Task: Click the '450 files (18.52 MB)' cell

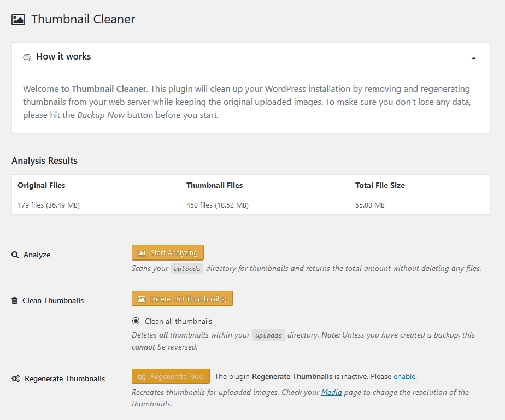Action: [218, 205]
